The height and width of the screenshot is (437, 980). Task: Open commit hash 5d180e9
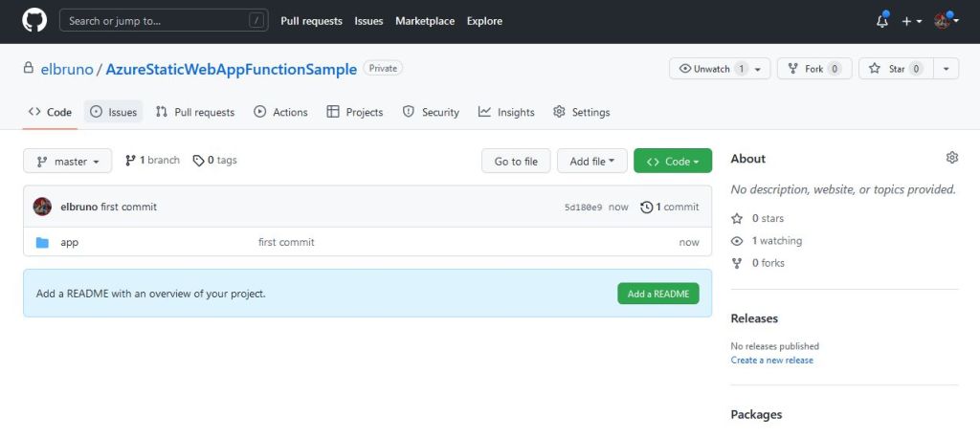pyautogui.click(x=583, y=208)
